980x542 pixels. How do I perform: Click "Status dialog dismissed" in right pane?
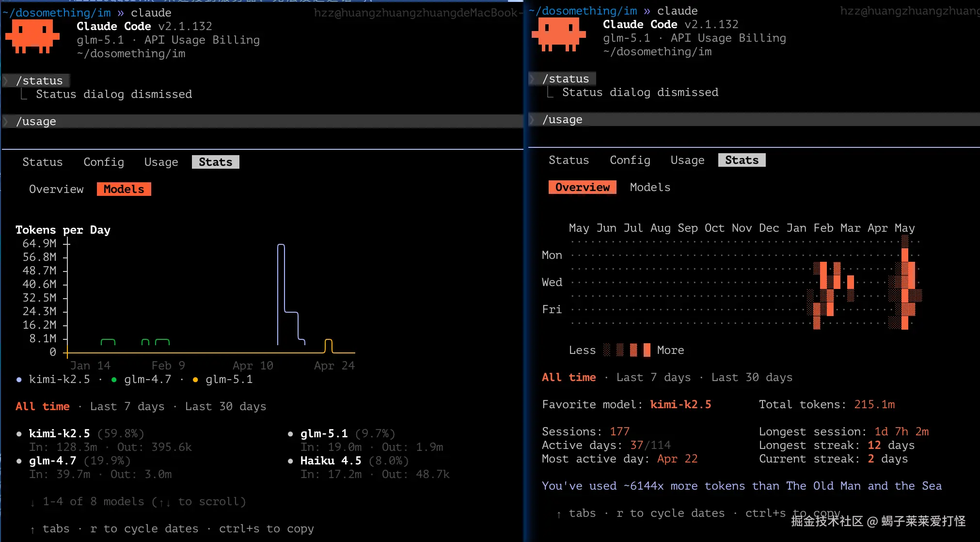(640, 92)
